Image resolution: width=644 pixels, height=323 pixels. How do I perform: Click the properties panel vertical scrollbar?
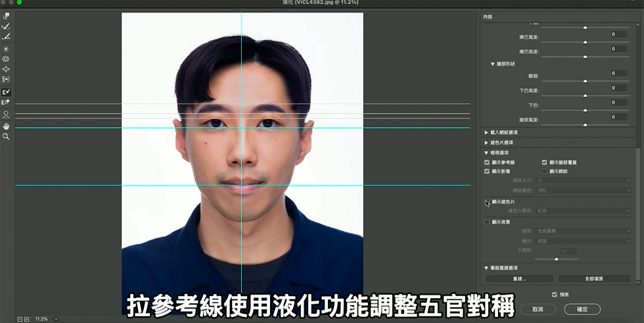tap(637, 214)
